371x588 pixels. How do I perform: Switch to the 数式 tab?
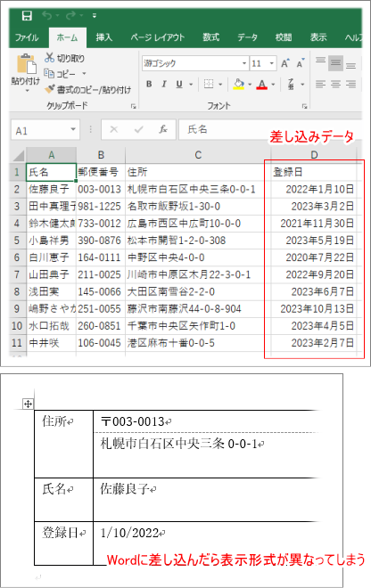[210, 37]
